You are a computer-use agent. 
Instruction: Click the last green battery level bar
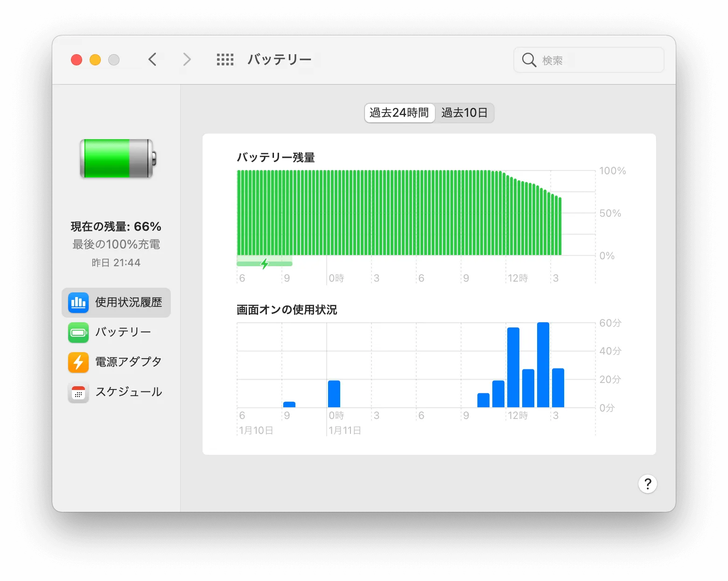560,227
